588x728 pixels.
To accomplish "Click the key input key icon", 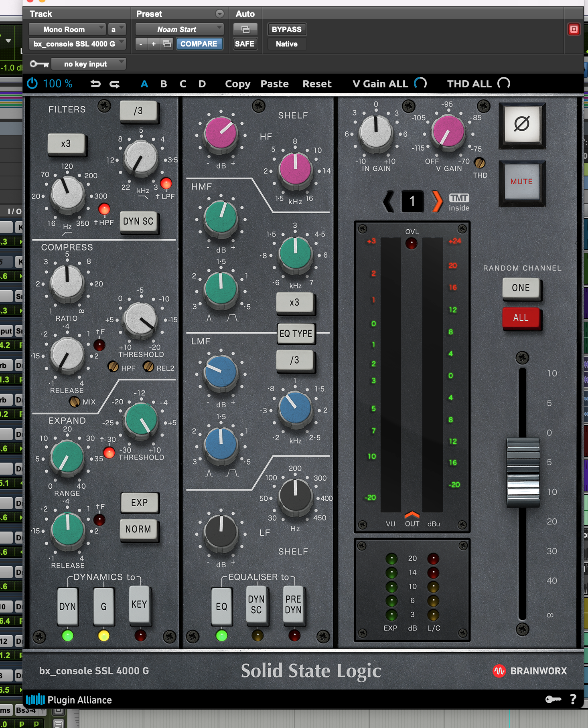I will pos(39,64).
